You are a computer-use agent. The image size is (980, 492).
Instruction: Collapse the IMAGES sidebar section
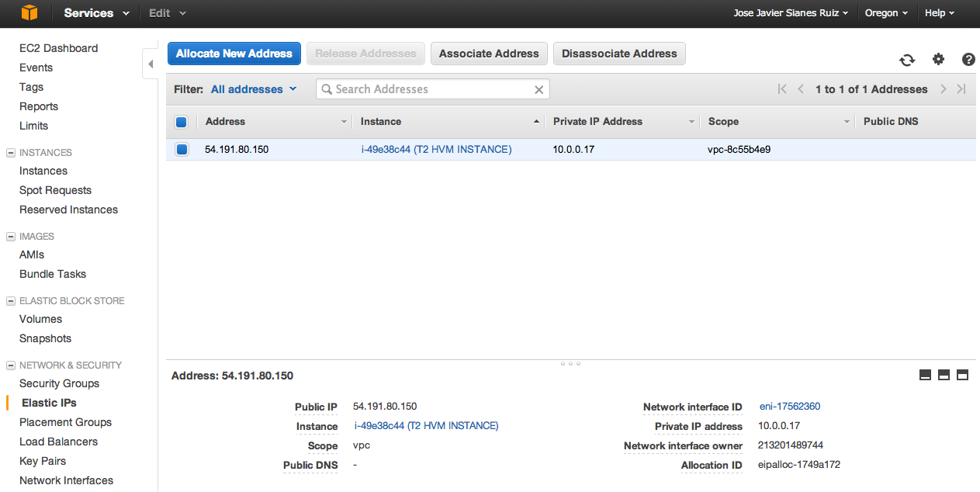coord(11,237)
